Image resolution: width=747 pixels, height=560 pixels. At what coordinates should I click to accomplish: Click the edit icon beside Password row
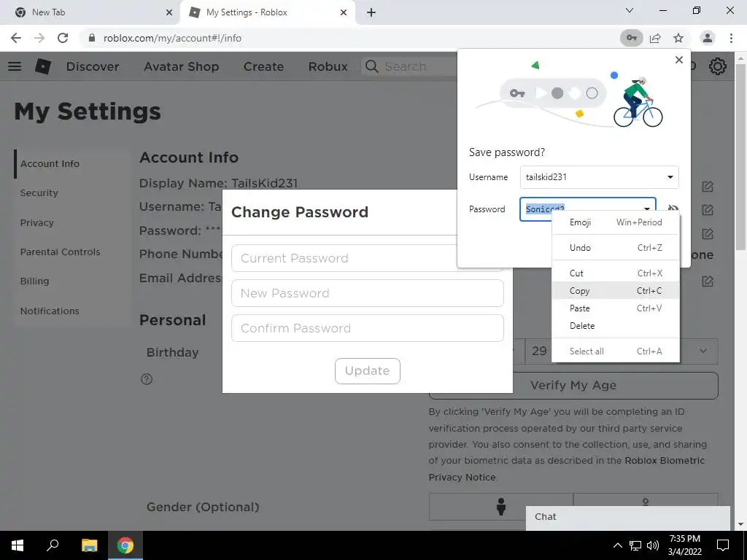point(708,234)
